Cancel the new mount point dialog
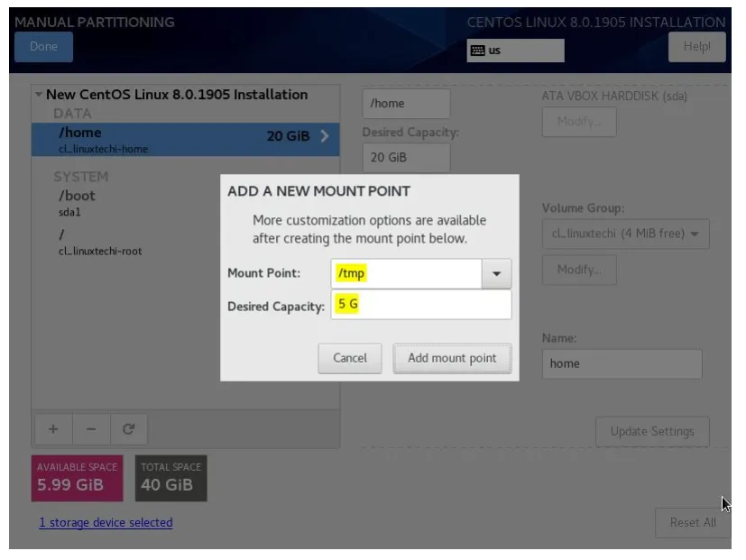Viewport: 746px width, 560px height. [x=350, y=358]
